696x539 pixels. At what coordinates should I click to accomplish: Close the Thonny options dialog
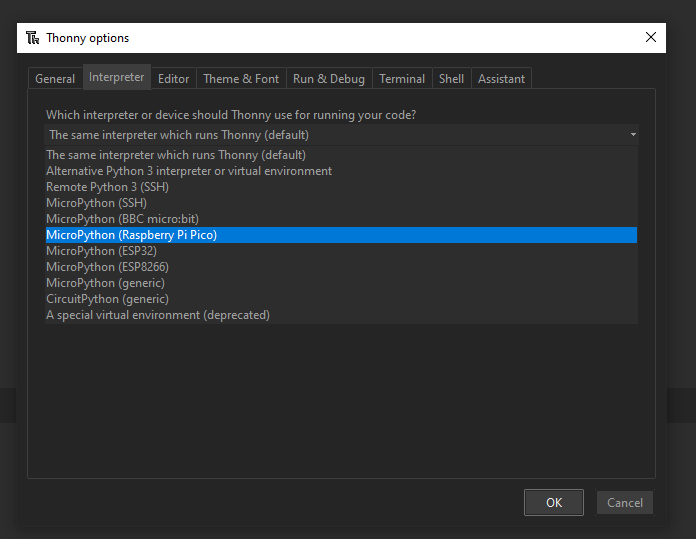click(x=650, y=37)
